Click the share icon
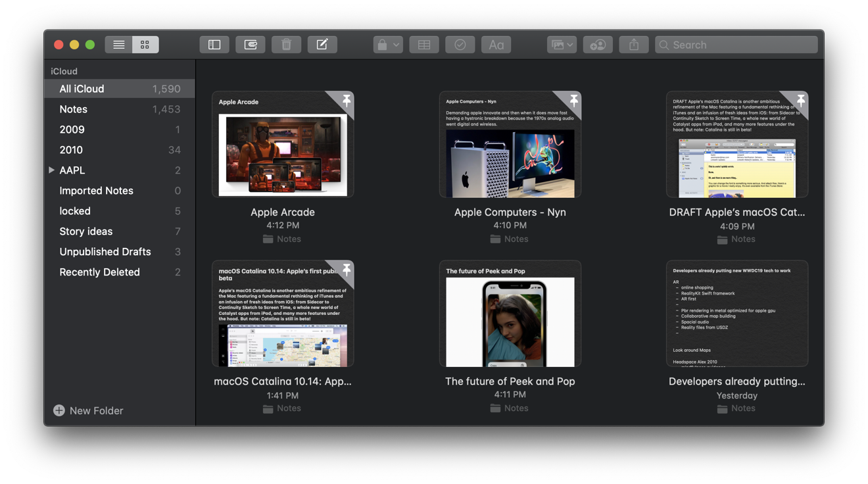The image size is (868, 484). click(x=634, y=45)
